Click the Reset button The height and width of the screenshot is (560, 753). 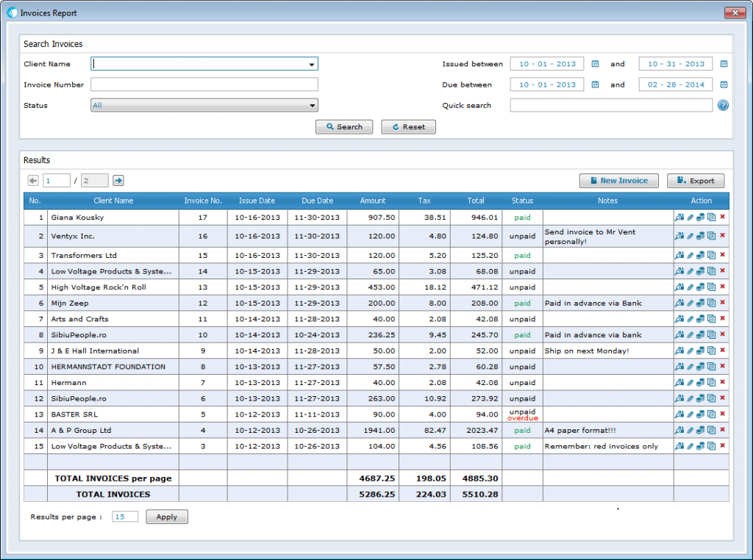pos(408,126)
